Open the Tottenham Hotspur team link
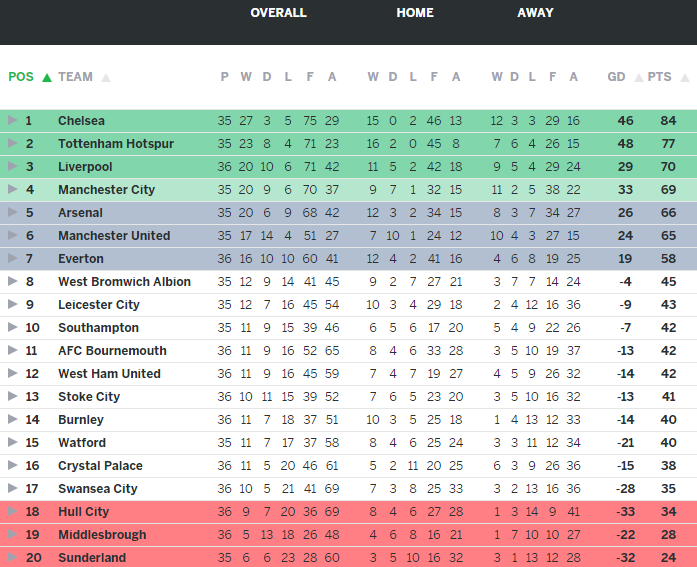Screen dimensions: 697x567 point(116,144)
